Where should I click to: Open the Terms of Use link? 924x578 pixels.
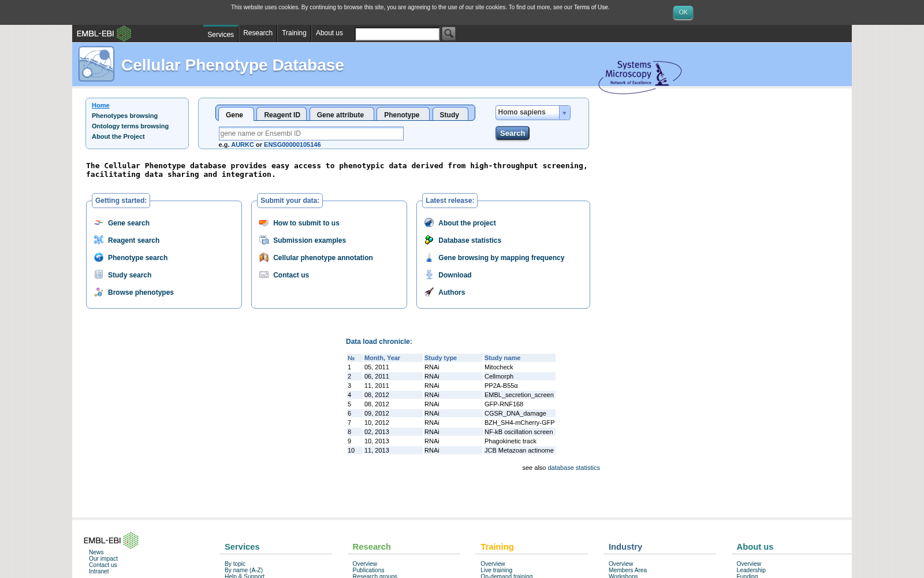591,8
